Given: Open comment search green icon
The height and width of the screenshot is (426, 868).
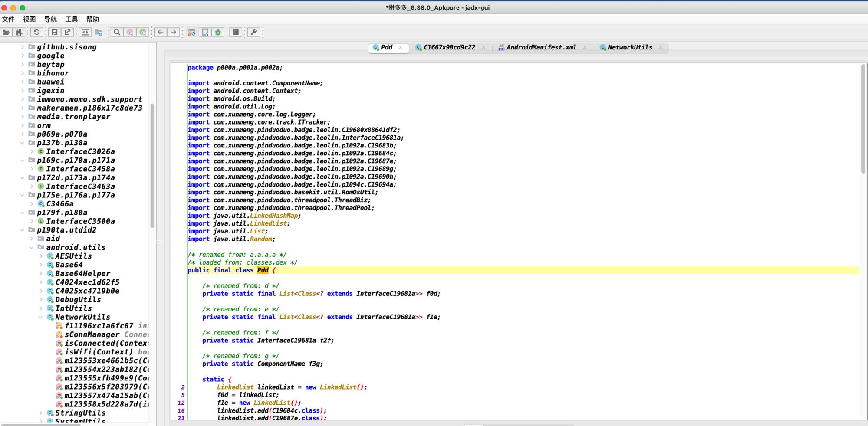Looking at the screenshot, I should (x=143, y=32).
